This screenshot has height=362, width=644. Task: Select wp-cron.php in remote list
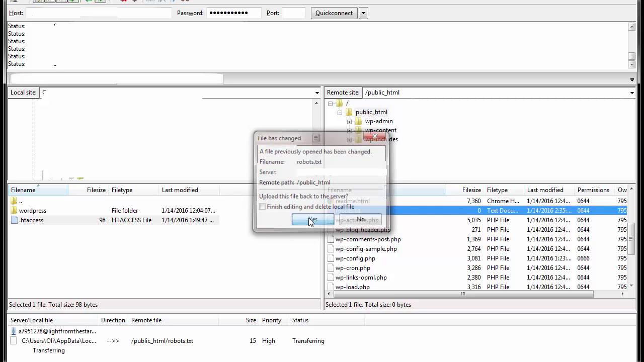pyautogui.click(x=353, y=268)
